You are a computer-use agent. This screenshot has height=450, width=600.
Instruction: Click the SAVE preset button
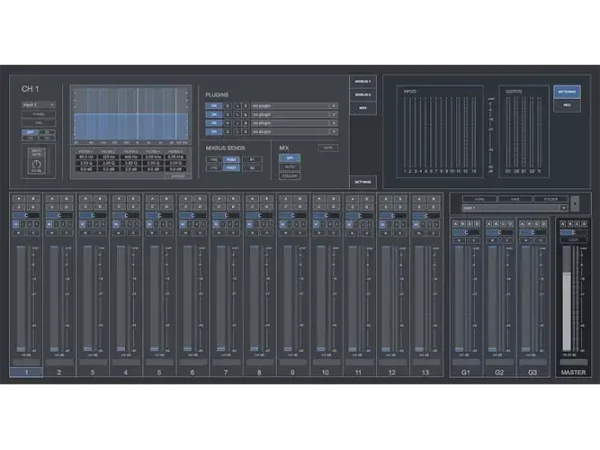tap(515, 199)
